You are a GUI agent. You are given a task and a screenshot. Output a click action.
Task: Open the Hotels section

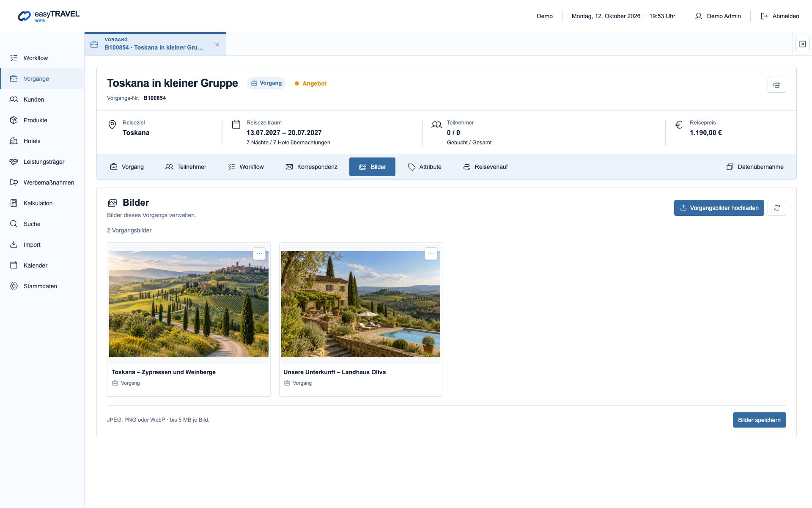tap(42, 141)
